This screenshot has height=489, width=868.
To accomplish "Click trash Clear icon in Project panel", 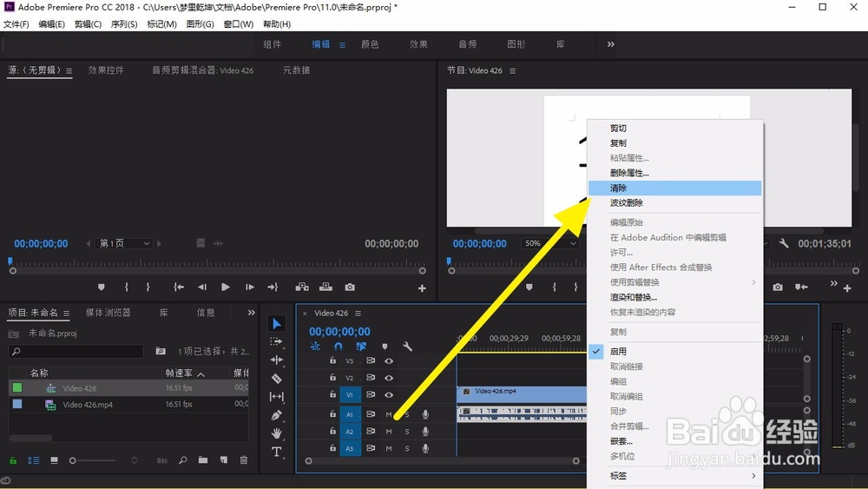I will point(244,460).
